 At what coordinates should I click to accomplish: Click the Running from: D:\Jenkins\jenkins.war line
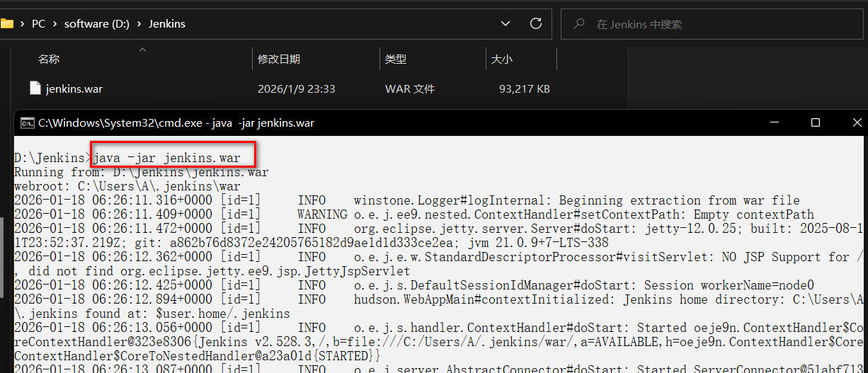142,172
